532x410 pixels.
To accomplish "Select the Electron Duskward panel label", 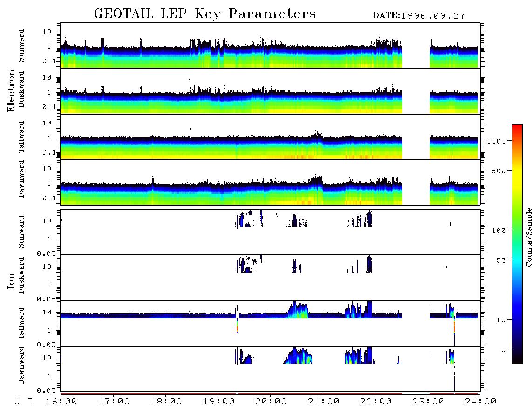I will [21, 89].
